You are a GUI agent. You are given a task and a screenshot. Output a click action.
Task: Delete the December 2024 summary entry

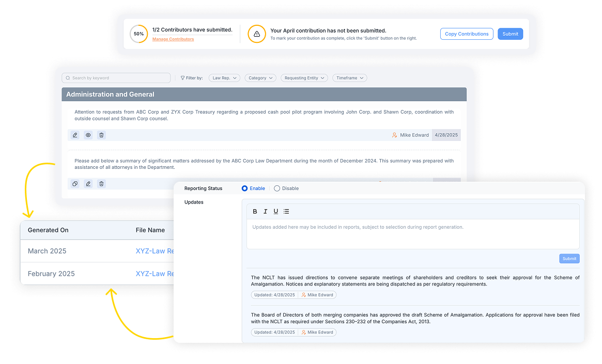point(101,184)
